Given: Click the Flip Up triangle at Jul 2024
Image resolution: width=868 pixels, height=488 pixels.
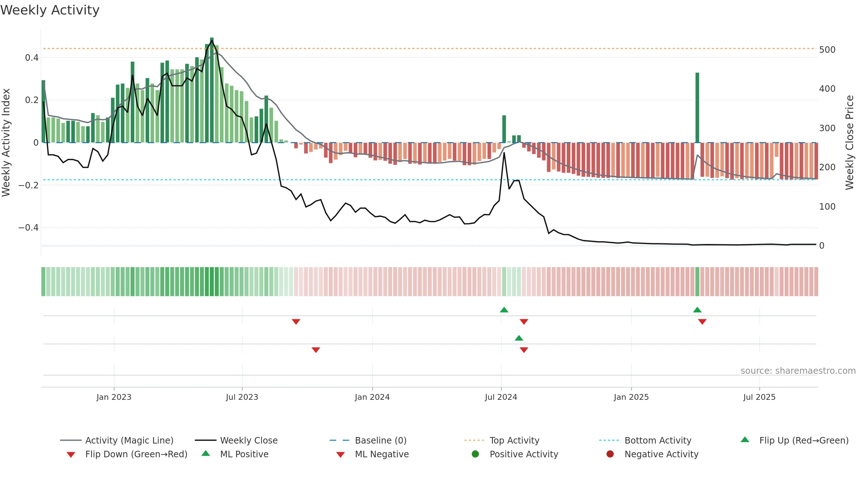Looking at the screenshot, I should tap(504, 310).
